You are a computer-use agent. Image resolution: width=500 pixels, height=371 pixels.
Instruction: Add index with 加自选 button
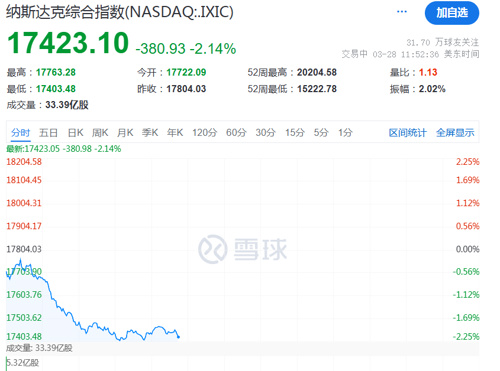452,13
